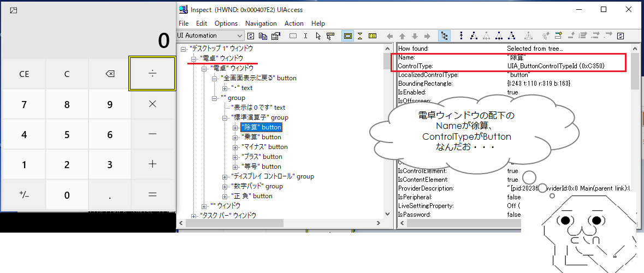Viewport: 644px width, 273px height.
Task: Click the decimal point key on calculator
Action: click(110, 195)
